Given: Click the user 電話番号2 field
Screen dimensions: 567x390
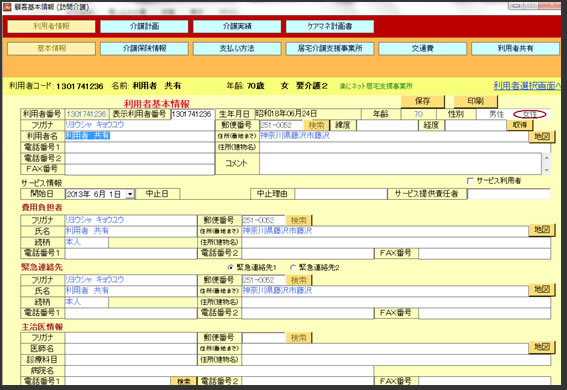Looking at the screenshot, I should pos(140,158).
